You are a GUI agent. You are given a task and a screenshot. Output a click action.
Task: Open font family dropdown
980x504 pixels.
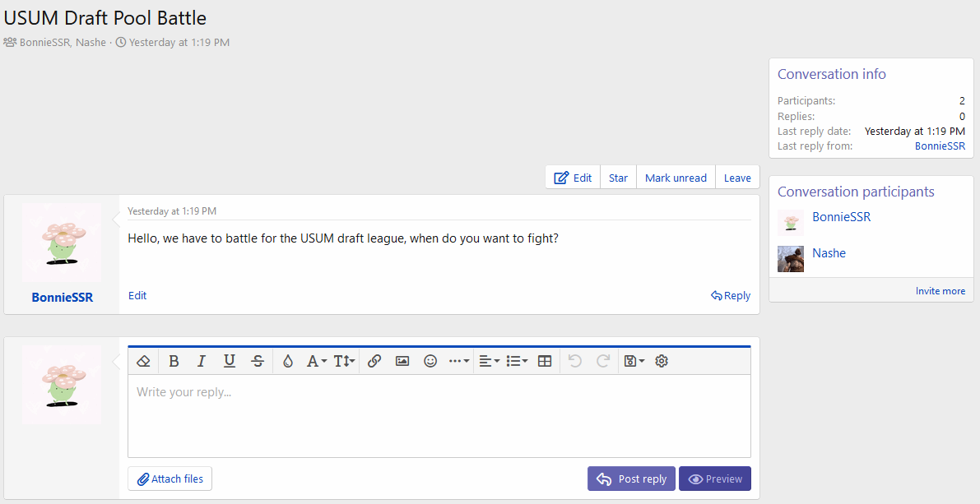point(317,361)
